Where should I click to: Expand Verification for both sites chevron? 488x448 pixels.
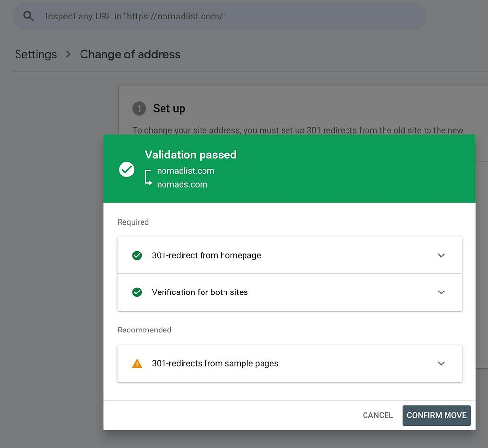click(x=441, y=292)
